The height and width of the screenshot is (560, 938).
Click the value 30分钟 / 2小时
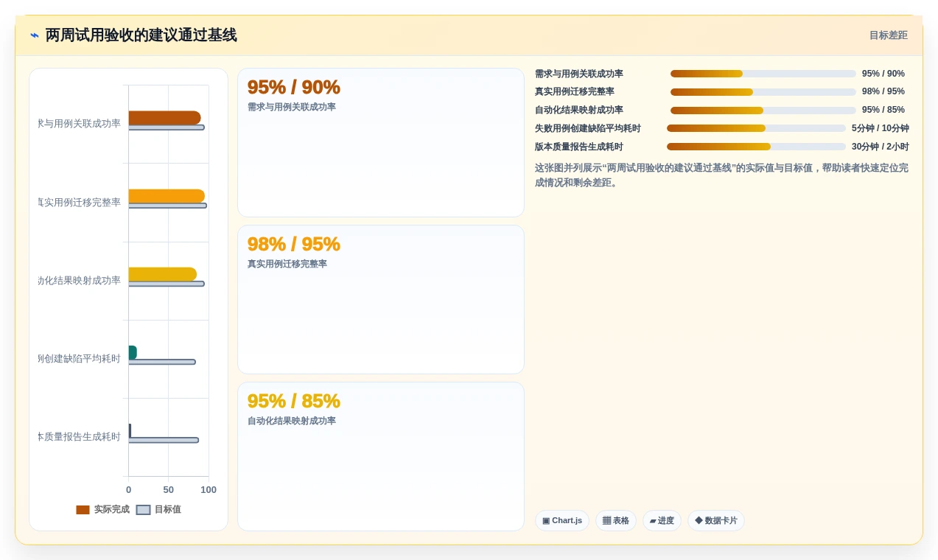click(x=880, y=147)
